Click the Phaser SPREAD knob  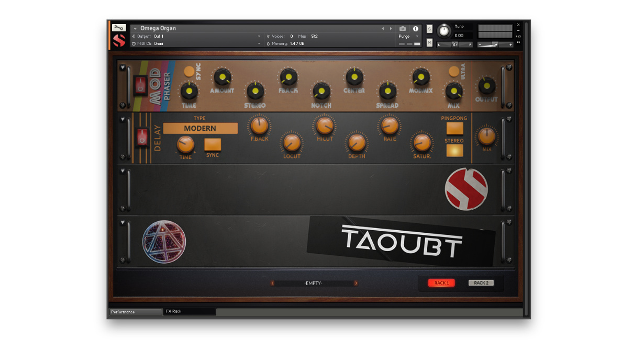point(387,91)
